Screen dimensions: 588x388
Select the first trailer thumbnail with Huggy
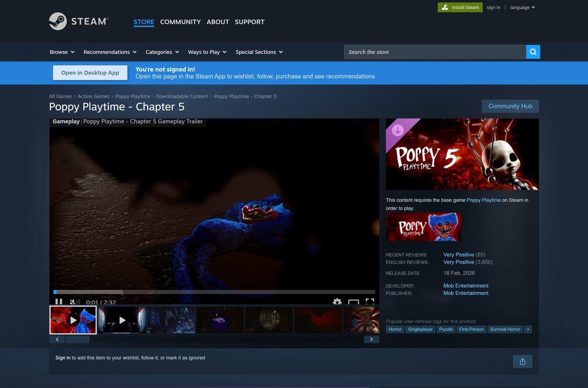(73, 320)
